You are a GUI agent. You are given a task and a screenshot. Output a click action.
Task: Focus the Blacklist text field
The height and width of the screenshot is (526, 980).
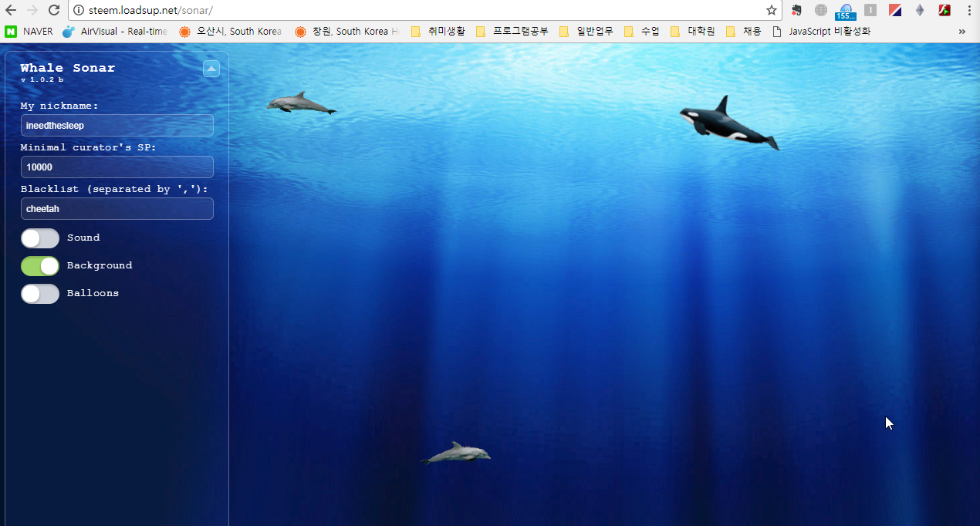click(117, 208)
